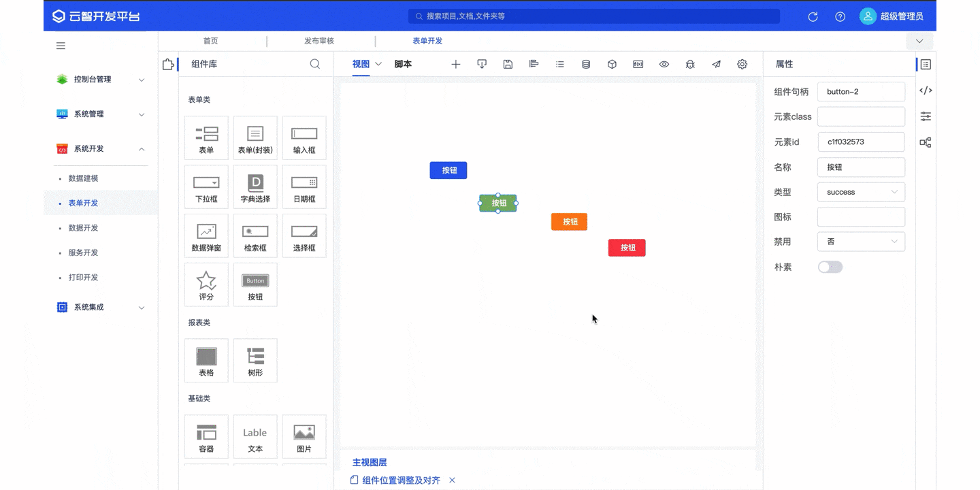Close the 组件位置调整及对齐 tab
The width and height of the screenshot is (980, 490).
pos(452,480)
